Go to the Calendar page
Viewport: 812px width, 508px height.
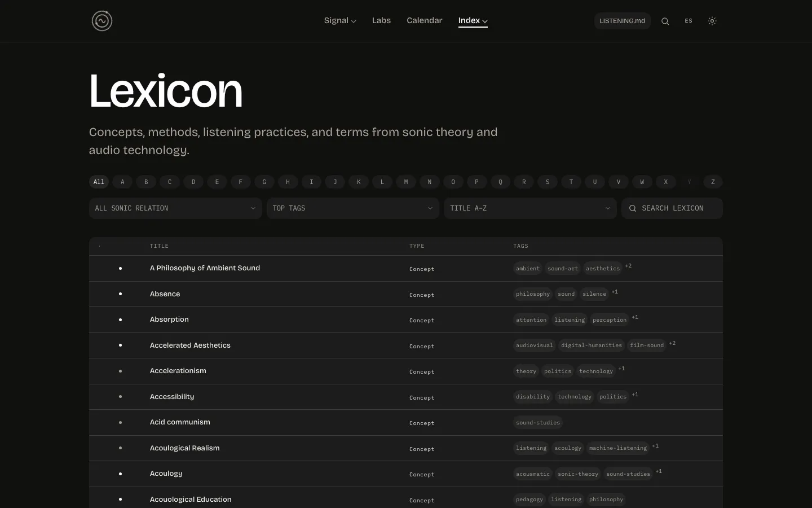[425, 20]
